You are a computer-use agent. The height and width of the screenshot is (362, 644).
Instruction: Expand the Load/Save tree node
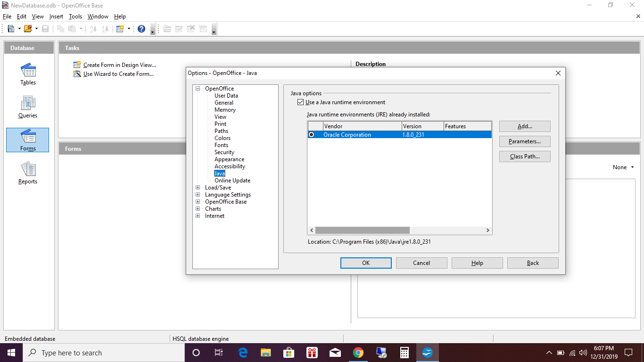point(198,188)
